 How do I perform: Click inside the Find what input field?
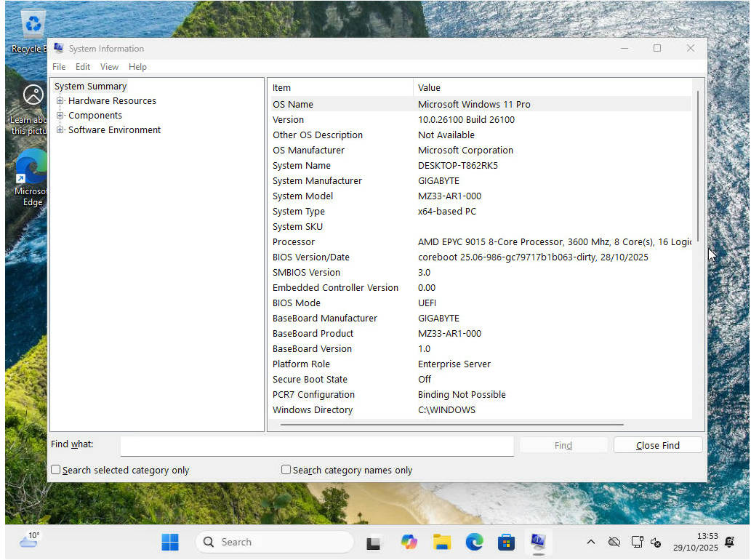click(316, 444)
